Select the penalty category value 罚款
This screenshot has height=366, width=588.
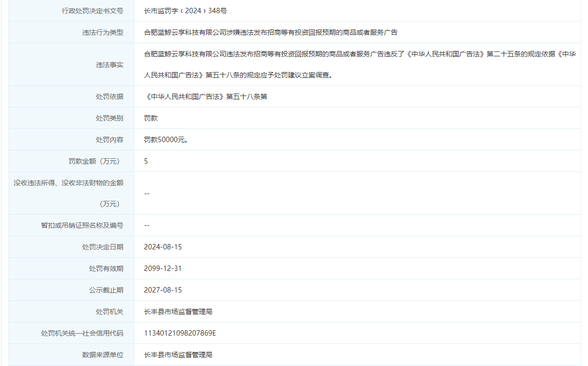[x=151, y=118]
